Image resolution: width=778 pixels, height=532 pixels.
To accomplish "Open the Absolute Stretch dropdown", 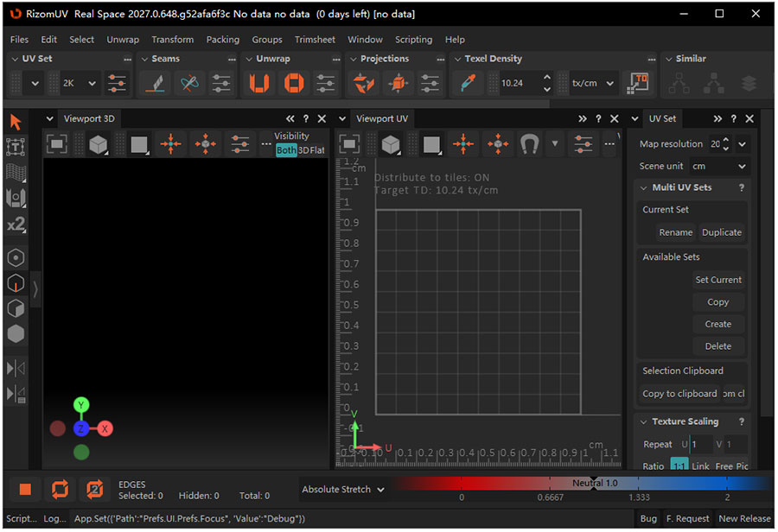I will (x=343, y=490).
